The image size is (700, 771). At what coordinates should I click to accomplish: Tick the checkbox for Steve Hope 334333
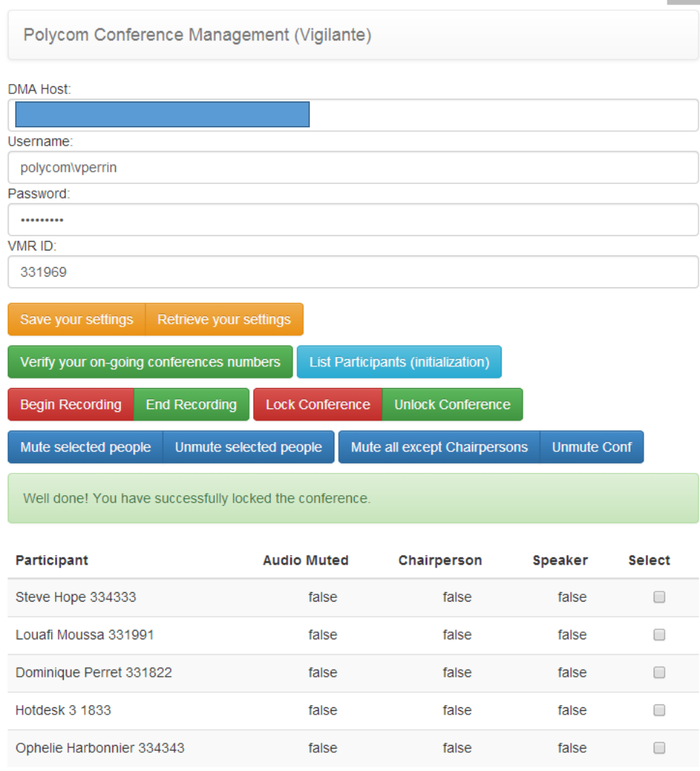click(x=659, y=597)
